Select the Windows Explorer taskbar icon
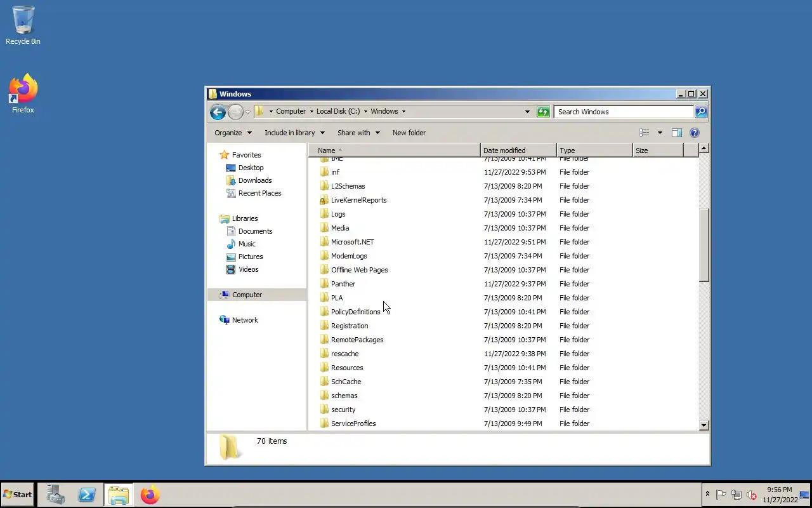Screen dimensions: 812x508 point(119,495)
